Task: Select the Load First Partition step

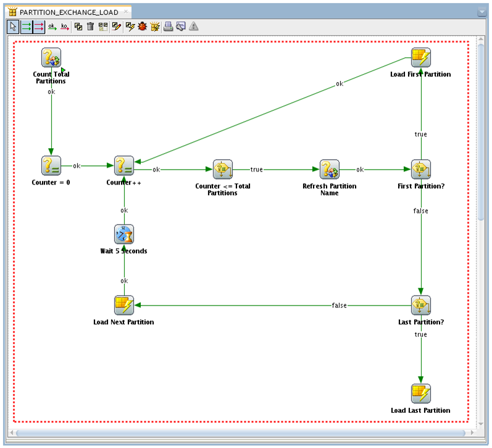Action: (421, 58)
